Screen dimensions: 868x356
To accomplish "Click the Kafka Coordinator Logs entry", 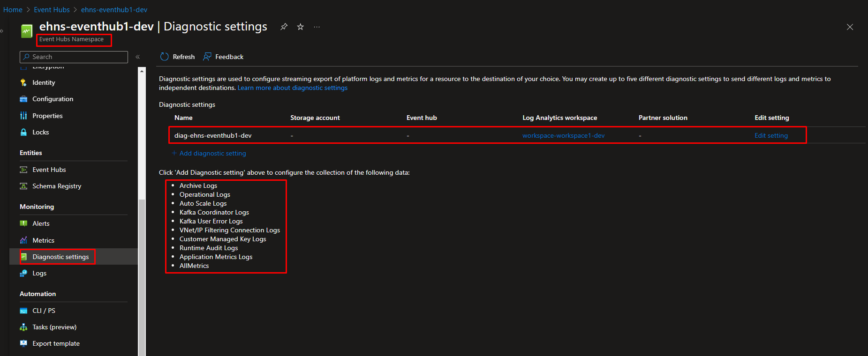I will click(214, 212).
